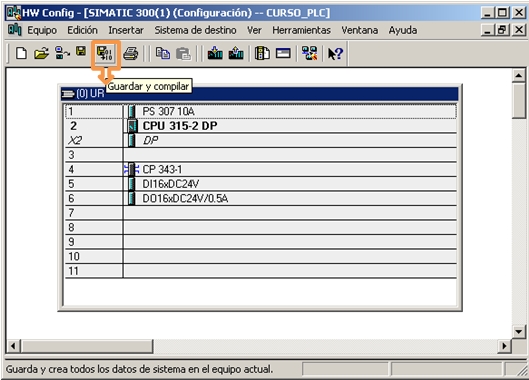Close the inner document window
Image resolution: width=529 pixels, height=380 pixels.
coord(519,30)
